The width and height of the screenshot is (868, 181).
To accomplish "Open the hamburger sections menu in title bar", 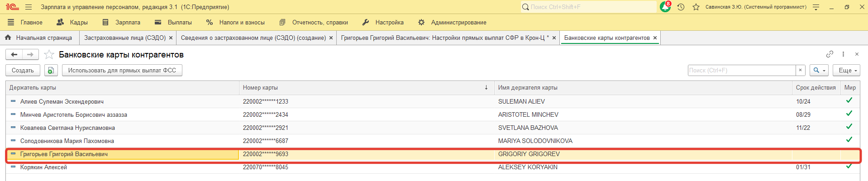I will pos(29,7).
